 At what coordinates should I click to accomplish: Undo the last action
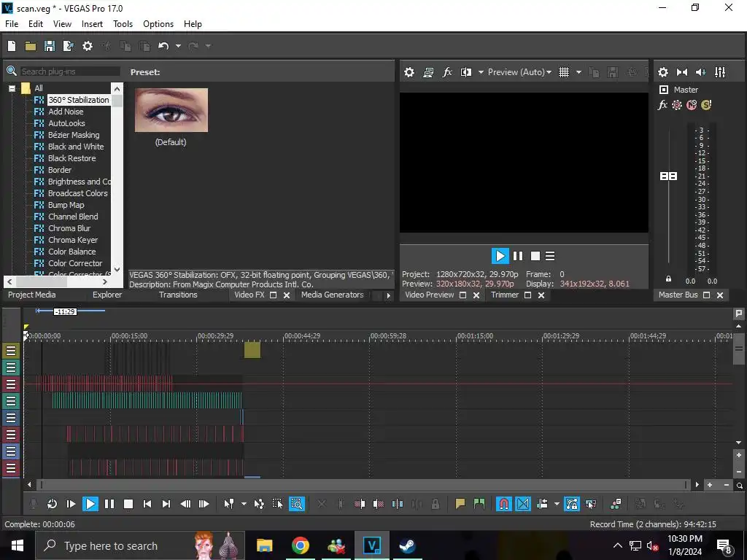[x=163, y=46]
